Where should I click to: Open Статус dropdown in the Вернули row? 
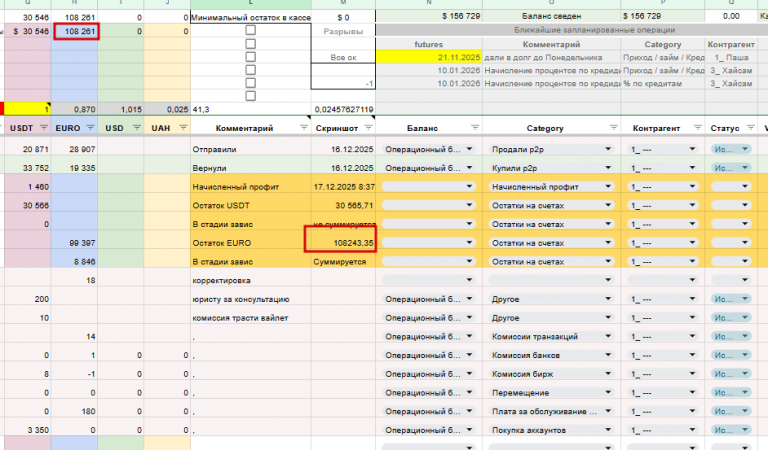tap(744, 168)
